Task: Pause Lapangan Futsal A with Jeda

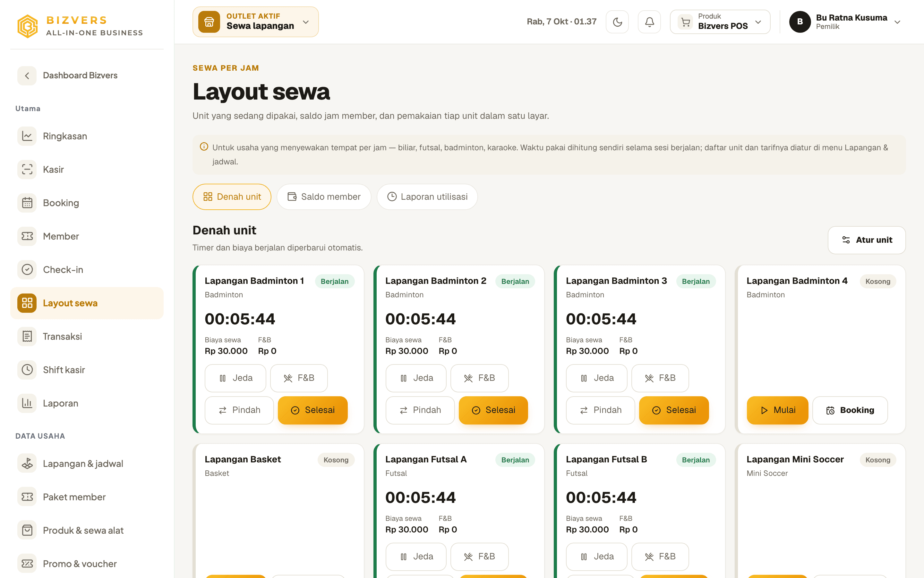Action: coord(416,556)
